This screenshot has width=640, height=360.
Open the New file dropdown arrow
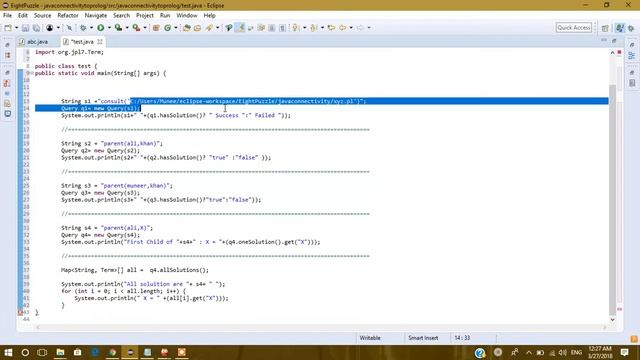(16, 28)
